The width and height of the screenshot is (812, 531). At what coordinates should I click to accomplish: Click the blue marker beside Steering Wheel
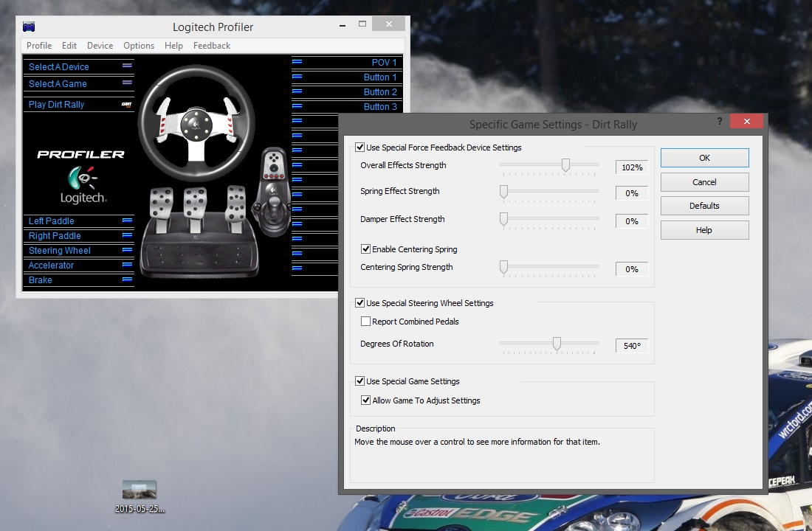coord(126,251)
